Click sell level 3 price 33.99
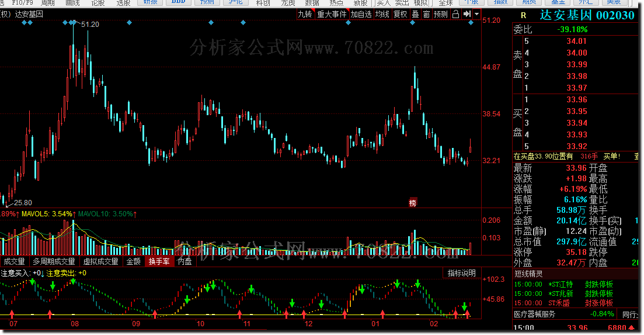This screenshot has height=335, width=644. point(577,64)
